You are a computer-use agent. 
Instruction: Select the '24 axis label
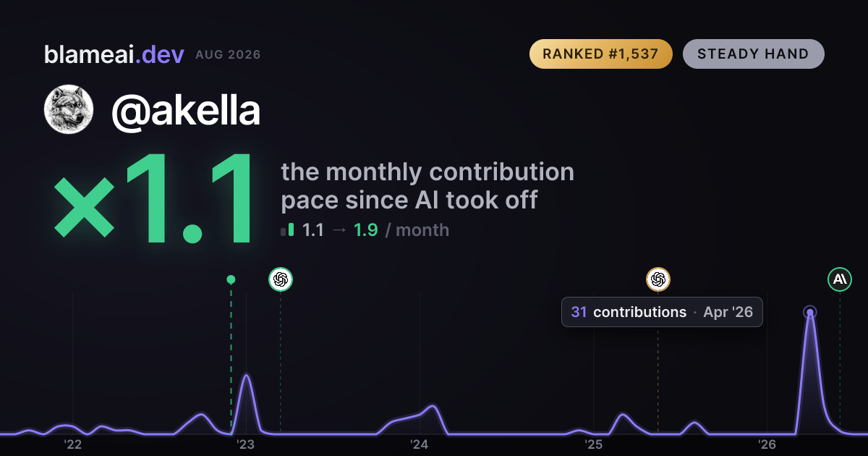click(x=420, y=444)
